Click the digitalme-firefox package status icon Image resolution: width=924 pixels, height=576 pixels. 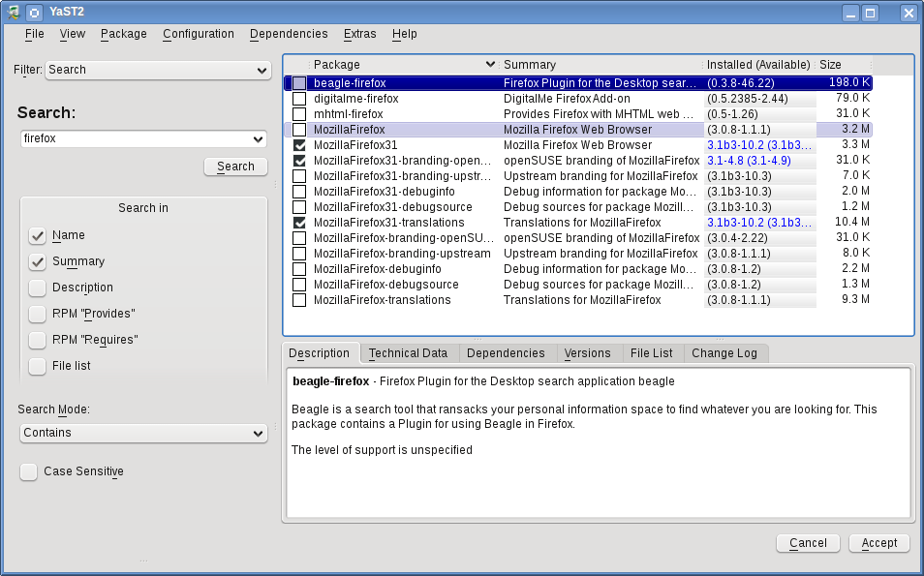point(299,99)
